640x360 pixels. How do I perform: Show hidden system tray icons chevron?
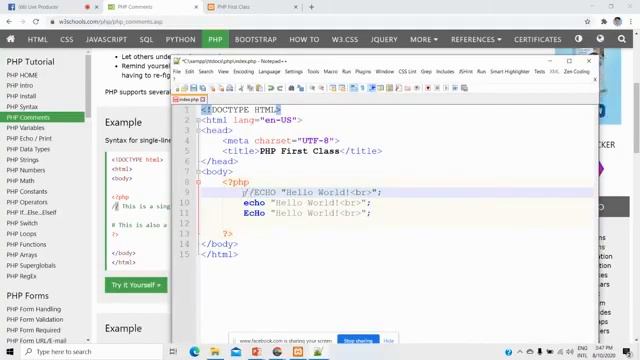point(520,351)
